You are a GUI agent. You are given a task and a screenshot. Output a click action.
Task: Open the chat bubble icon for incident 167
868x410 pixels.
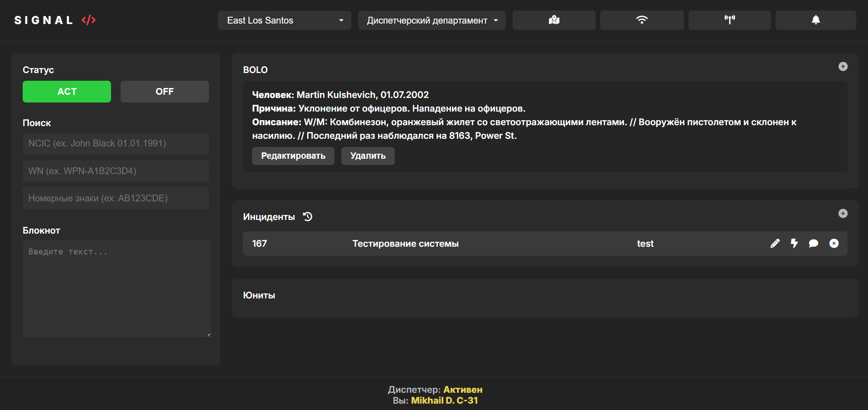coord(814,244)
